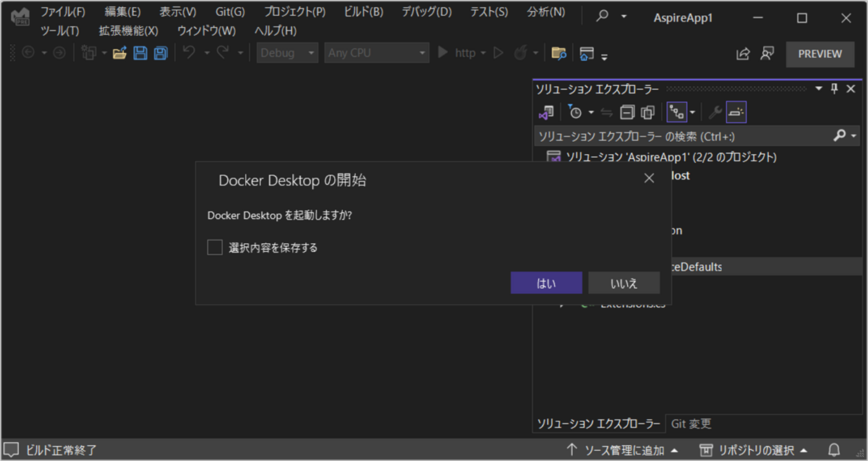Click はい to start Docker Desktop
Screen dimensions: 868x461
(x=546, y=284)
